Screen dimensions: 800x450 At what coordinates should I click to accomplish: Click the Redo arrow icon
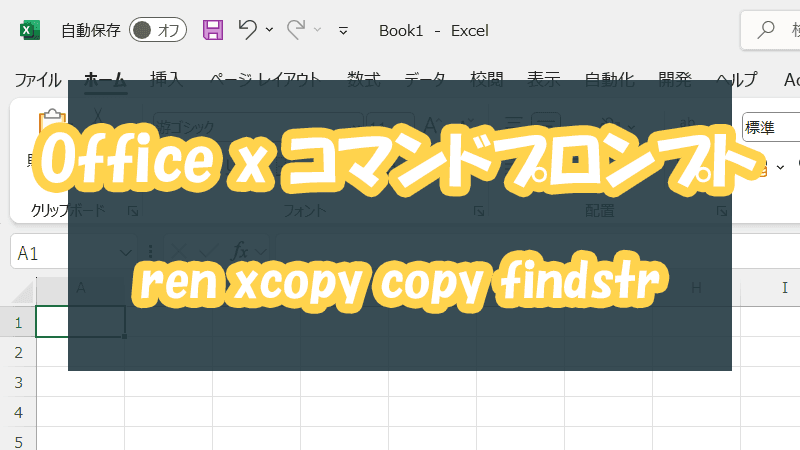click(296, 30)
